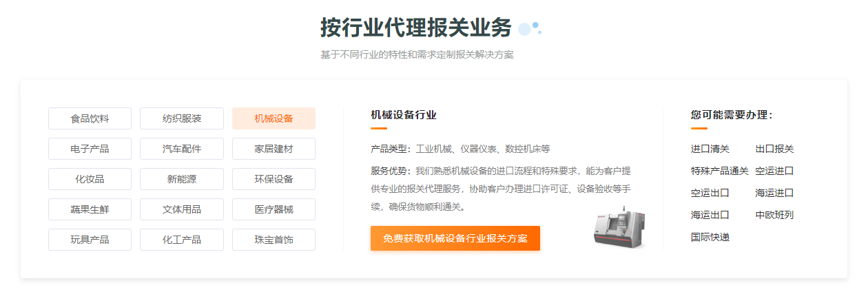Show the 新能源 industry tab

(x=182, y=179)
